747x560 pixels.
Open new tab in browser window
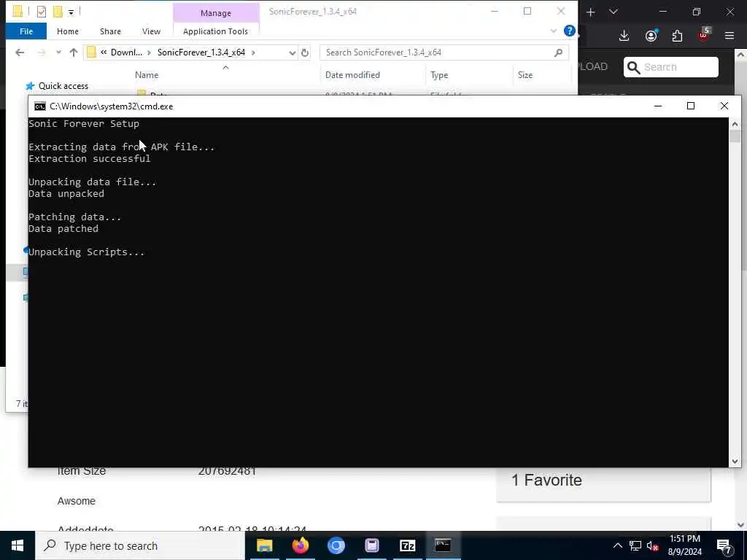591,12
